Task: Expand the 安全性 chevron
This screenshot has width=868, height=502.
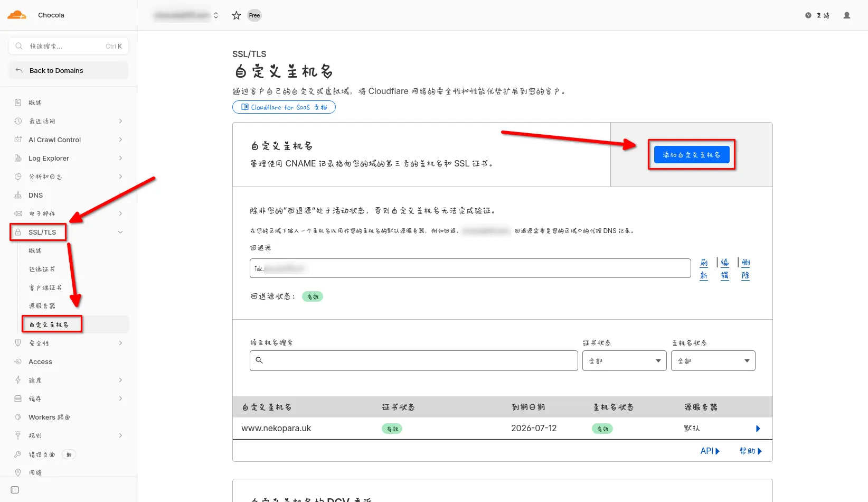Action: click(120, 343)
